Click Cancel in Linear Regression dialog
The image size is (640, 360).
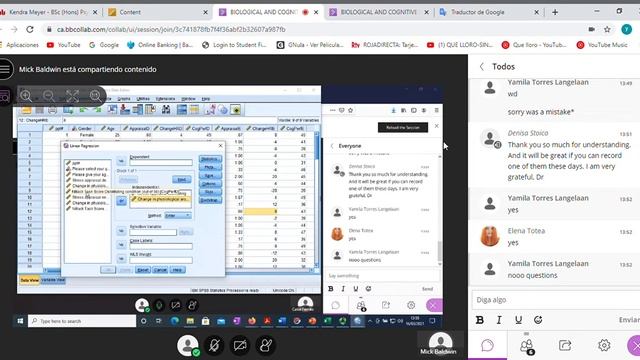point(160,270)
